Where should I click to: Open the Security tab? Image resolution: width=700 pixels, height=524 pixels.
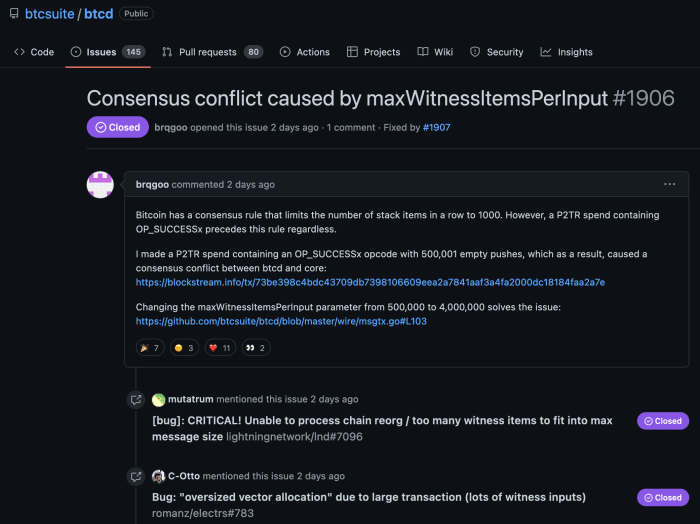(x=496, y=52)
